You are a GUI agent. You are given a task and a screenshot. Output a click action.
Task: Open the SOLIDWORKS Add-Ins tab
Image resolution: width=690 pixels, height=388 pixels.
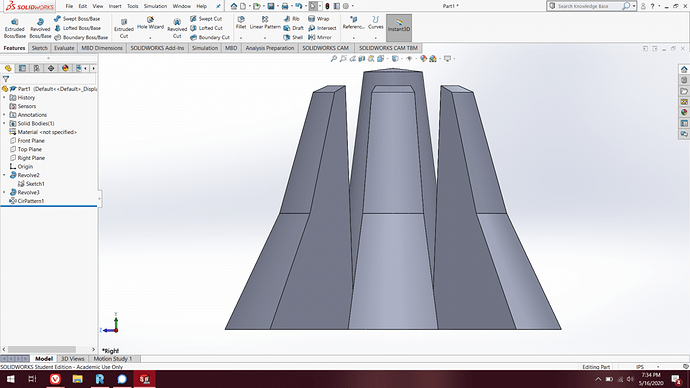[x=157, y=48]
